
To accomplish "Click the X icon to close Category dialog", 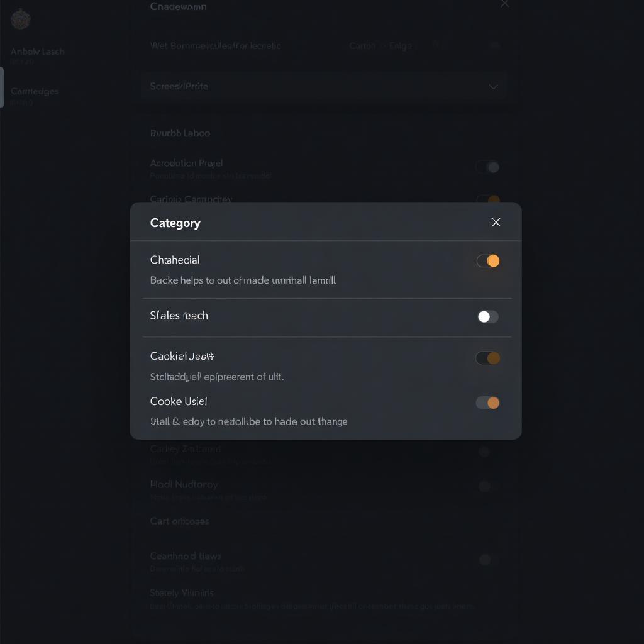I will (496, 222).
